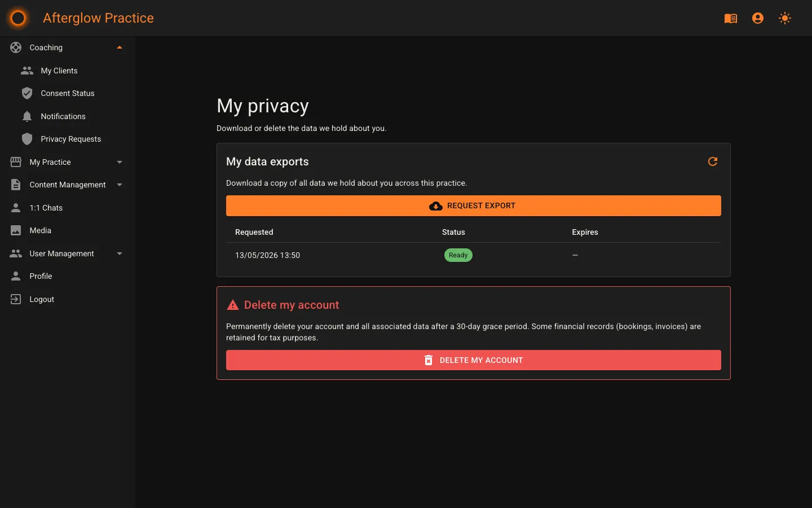Click the My Clients people icon

tap(27, 71)
